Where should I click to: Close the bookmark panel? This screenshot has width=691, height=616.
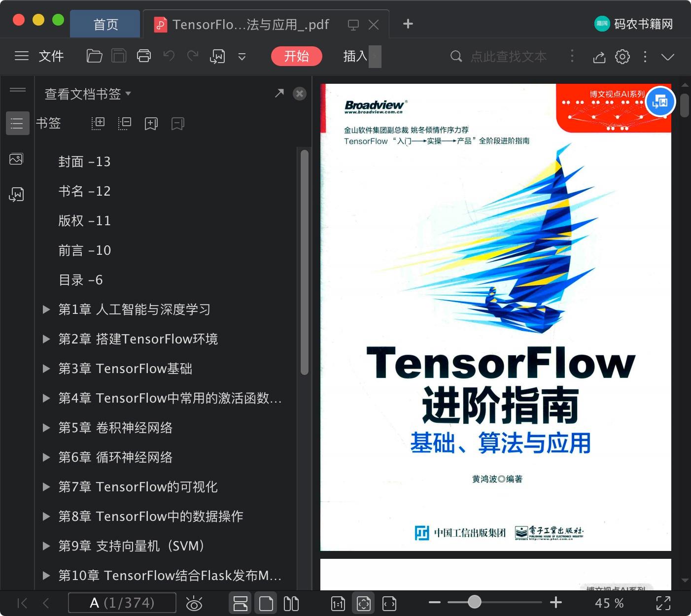click(x=300, y=94)
